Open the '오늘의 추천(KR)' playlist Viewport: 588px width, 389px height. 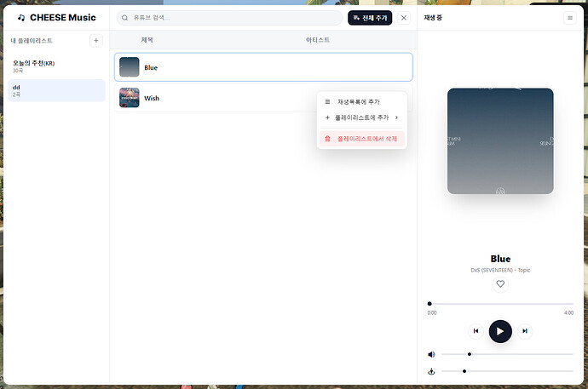pos(56,66)
